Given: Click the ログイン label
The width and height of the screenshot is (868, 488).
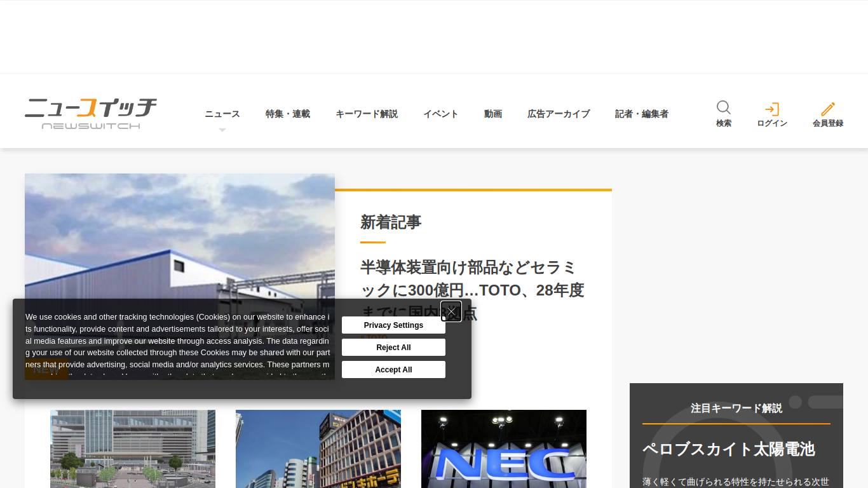Looking at the screenshot, I should point(772,123).
